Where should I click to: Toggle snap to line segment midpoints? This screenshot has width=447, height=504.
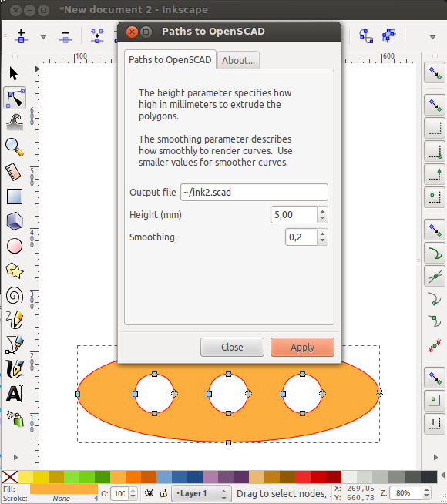click(435, 347)
